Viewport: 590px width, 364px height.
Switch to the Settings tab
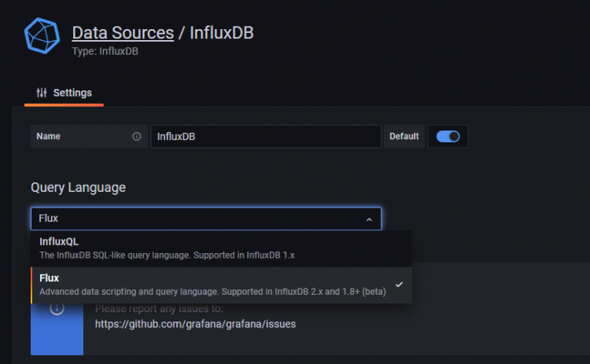click(x=64, y=93)
